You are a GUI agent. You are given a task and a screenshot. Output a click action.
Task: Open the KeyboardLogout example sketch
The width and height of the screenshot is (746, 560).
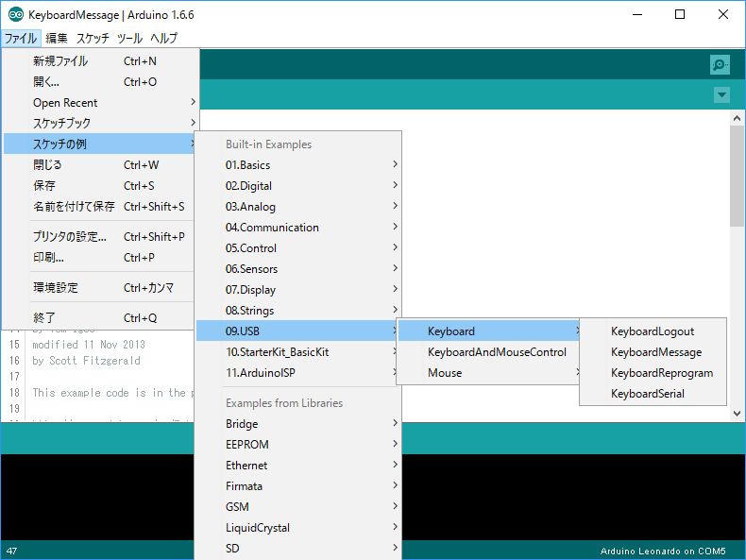652,331
